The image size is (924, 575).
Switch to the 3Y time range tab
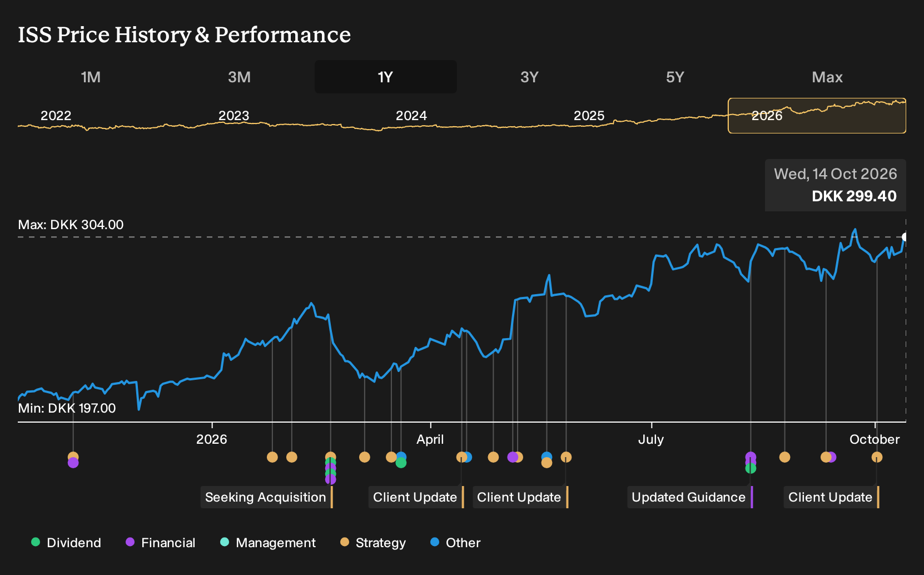coord(529,77)
